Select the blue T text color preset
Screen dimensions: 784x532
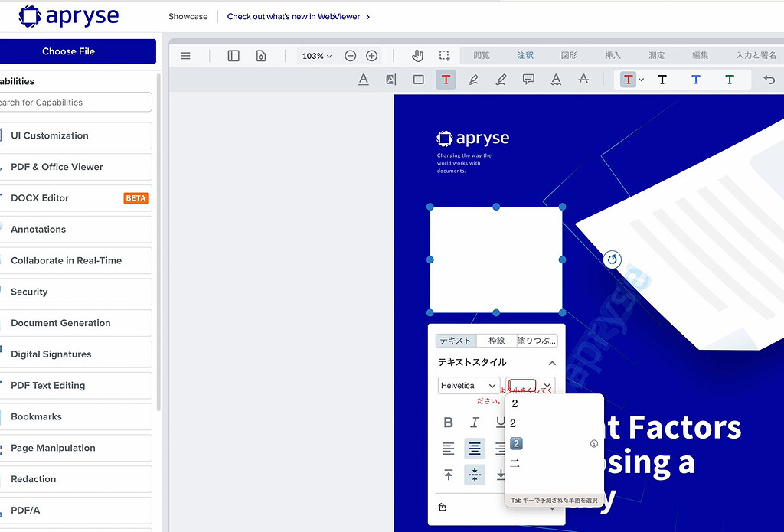[695, 80]
